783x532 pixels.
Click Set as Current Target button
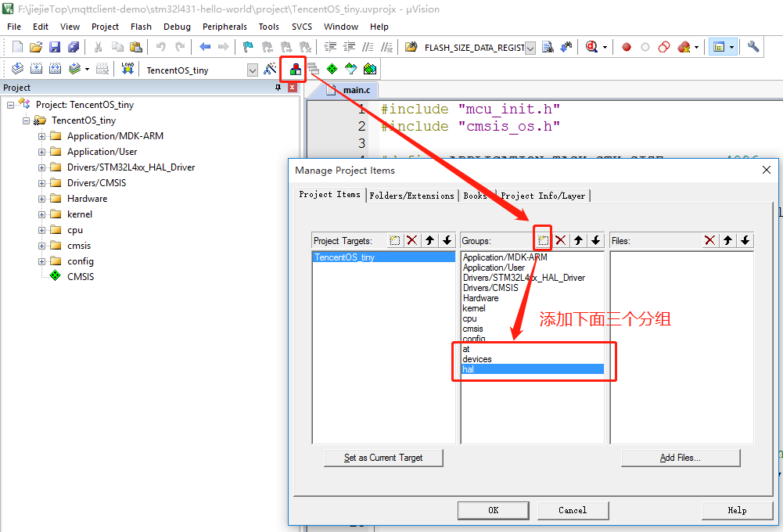(383, 458)
